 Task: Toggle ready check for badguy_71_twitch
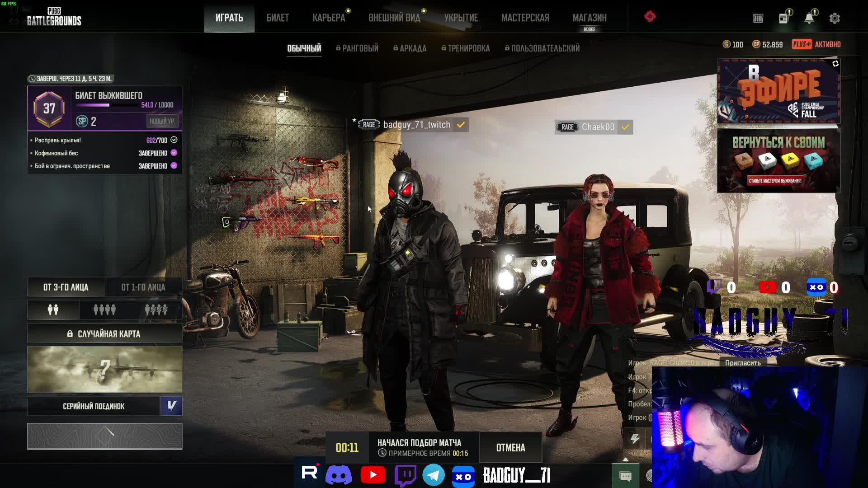pyautogui.click(x=461, y=125)
